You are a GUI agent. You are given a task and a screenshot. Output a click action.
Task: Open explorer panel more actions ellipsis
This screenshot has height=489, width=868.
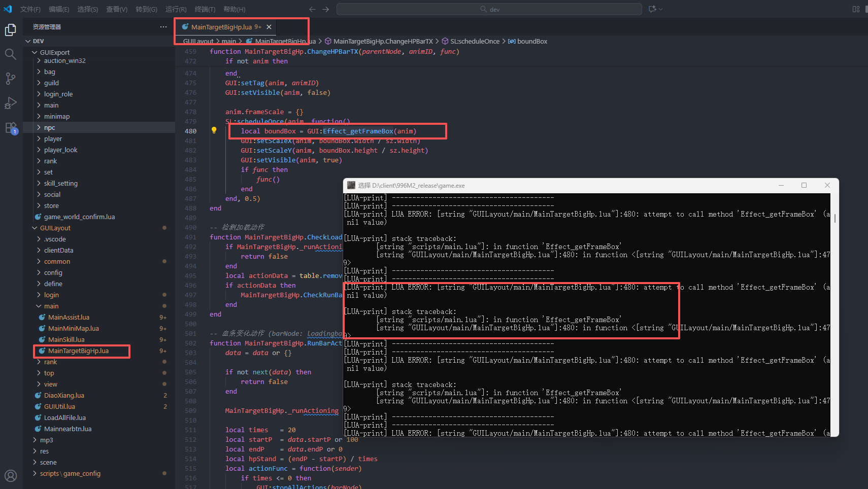tap(163, 27)
